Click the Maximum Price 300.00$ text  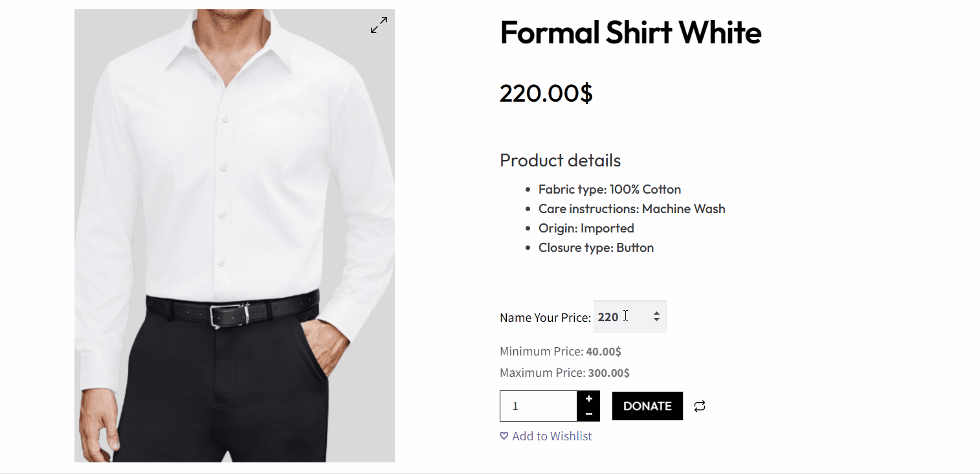coord(564,373)
